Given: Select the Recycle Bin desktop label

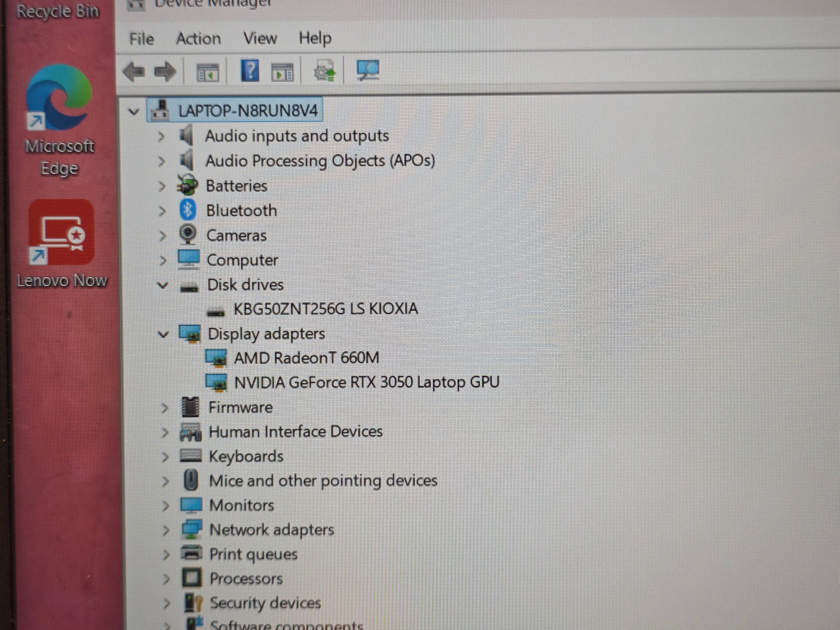Looking at the screenshot, I should coord(58,11).
